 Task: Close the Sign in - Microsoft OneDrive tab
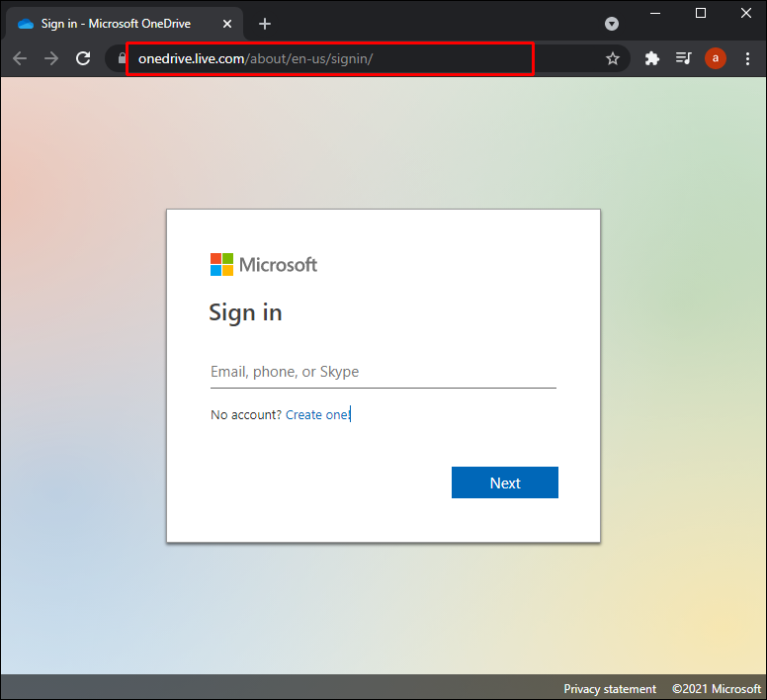[x=227, y=24]
